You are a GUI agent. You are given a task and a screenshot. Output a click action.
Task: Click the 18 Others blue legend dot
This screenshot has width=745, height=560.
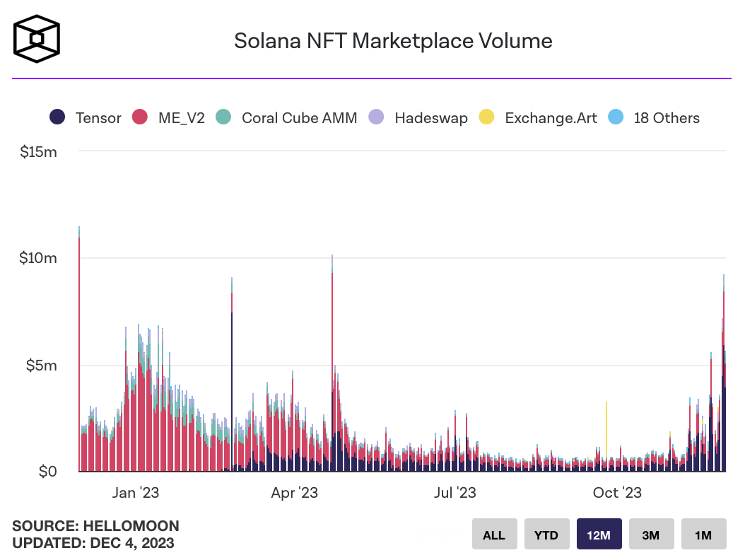point(616,117)
